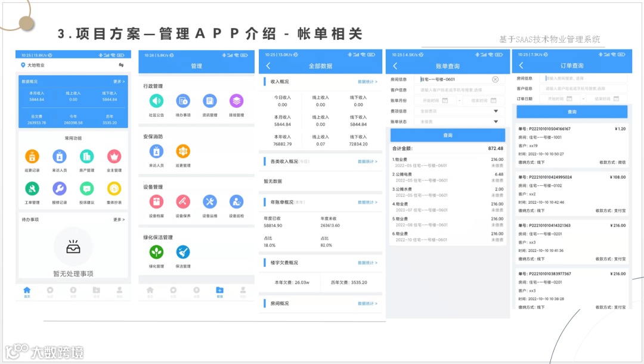Open calendar for 开始时间 in 订单日期

(x=569, y=98)
